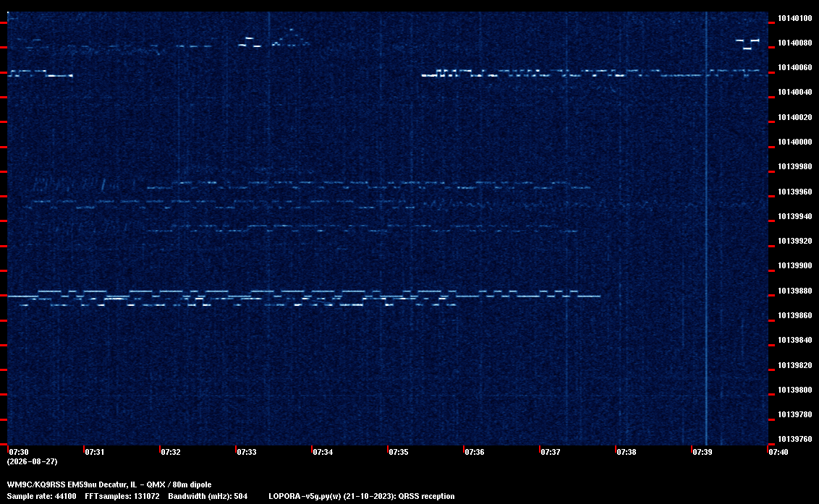Click the 07:31 time label
The width and height of the screenshot is (819, 504).
(x=95, y=452)
